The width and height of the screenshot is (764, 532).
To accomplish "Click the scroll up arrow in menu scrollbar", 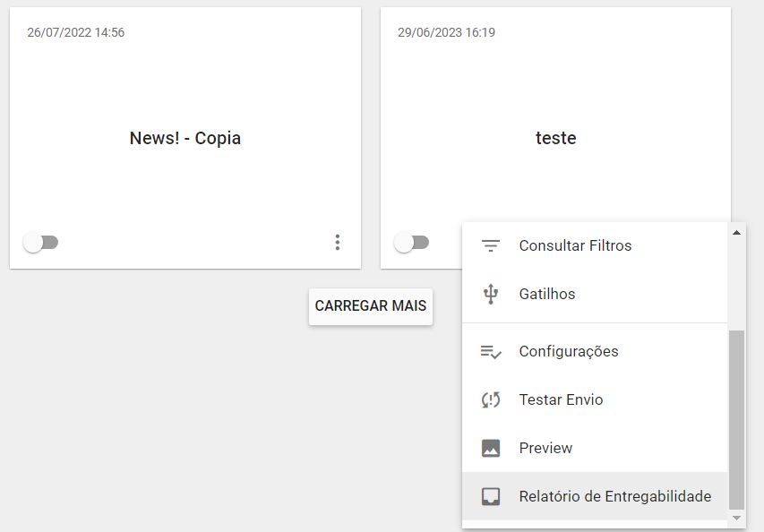I will (x=737, y=233).
